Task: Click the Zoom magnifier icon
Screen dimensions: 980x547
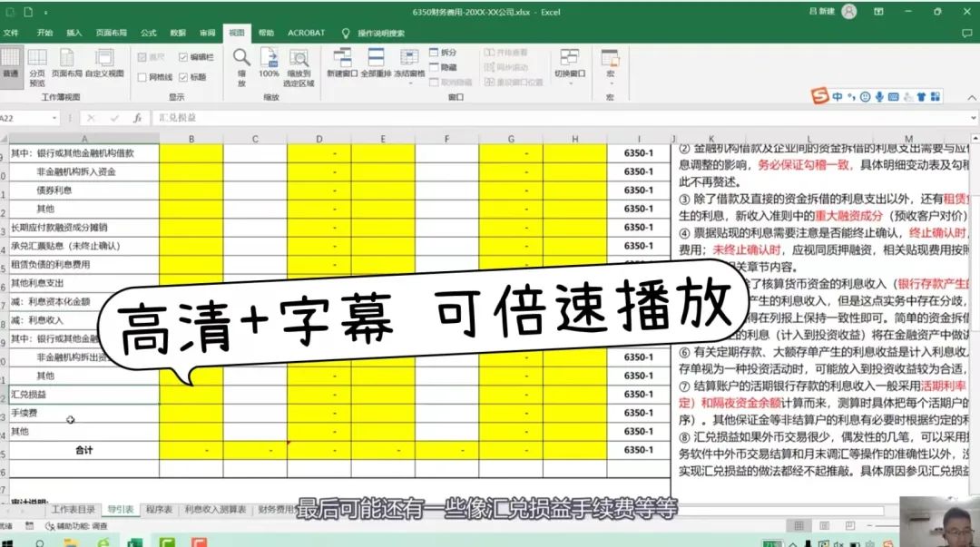Action: (x=240, y=66)
